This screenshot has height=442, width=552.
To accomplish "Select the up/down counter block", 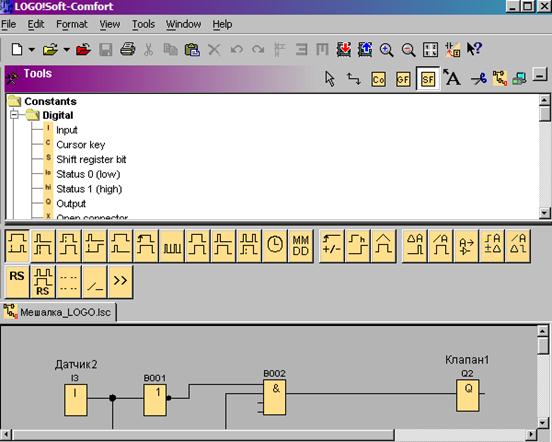I will click(x=332, y=245).
